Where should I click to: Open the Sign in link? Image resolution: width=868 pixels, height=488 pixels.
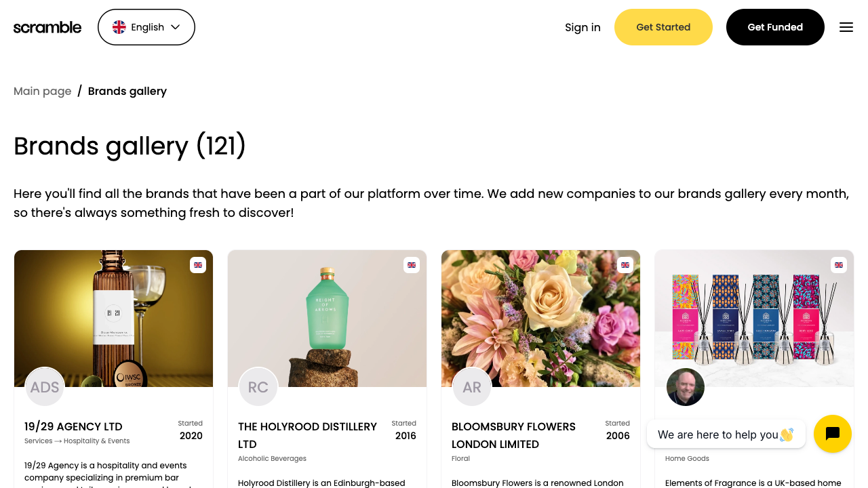pos(583,27)
